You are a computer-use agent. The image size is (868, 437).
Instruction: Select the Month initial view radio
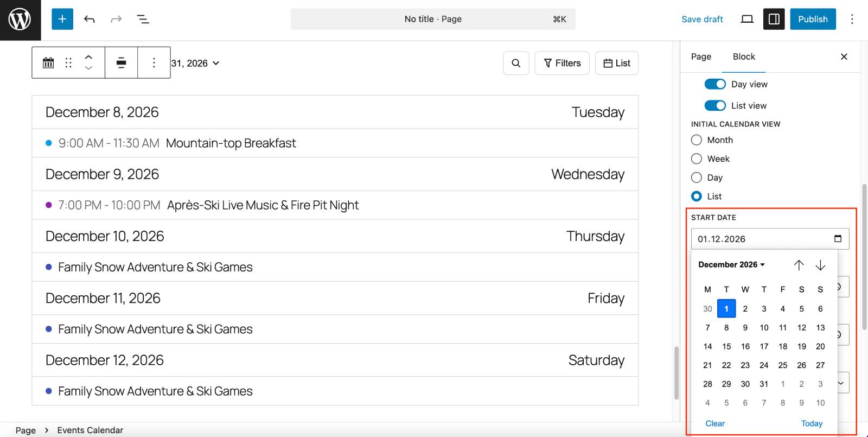(x=697, y=140)
